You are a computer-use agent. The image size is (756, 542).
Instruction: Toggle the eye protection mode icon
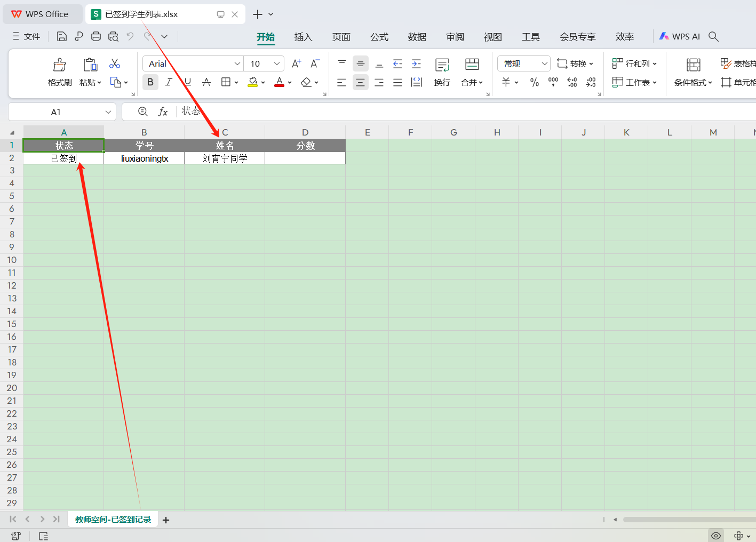[716, 536]
